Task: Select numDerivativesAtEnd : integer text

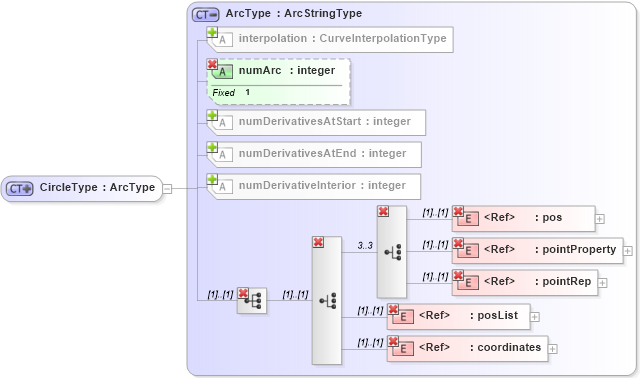Action: (322, 153)
